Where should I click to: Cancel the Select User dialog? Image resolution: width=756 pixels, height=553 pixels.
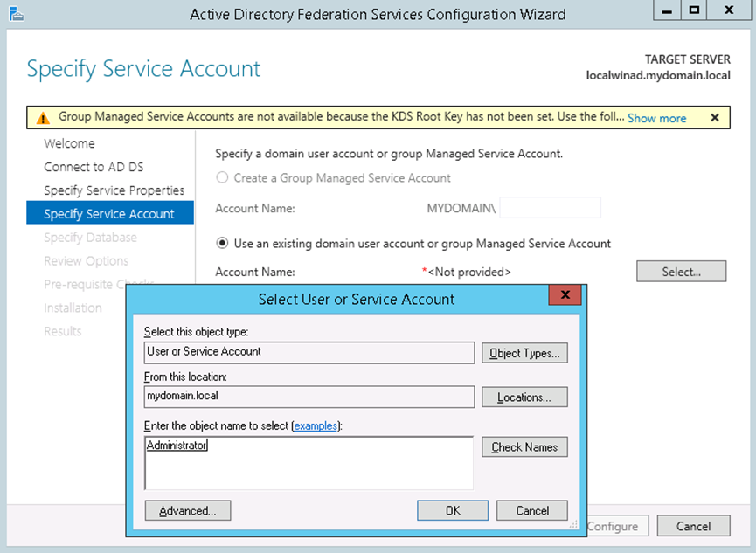point(531,510)
